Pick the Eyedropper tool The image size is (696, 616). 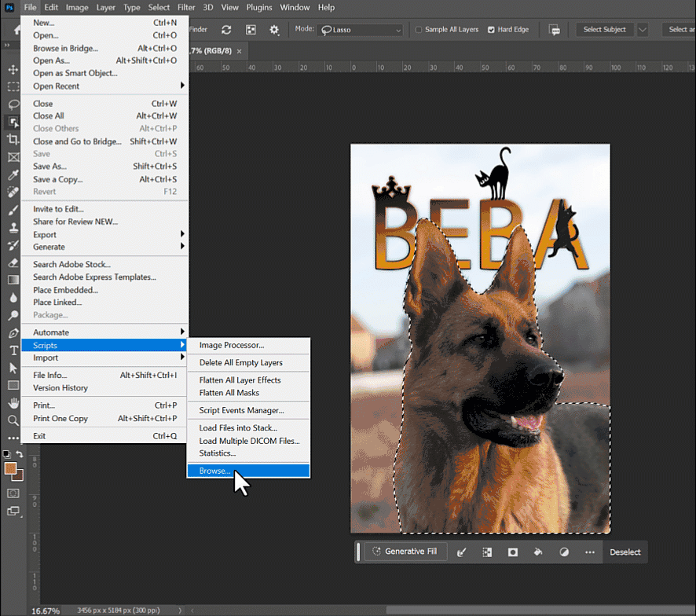tap(12, 174)
